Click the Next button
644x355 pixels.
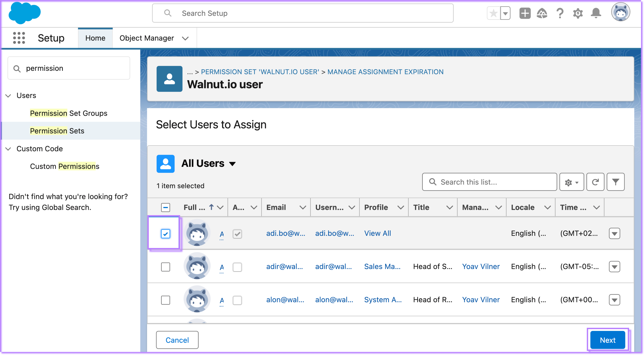pos(607,340)
